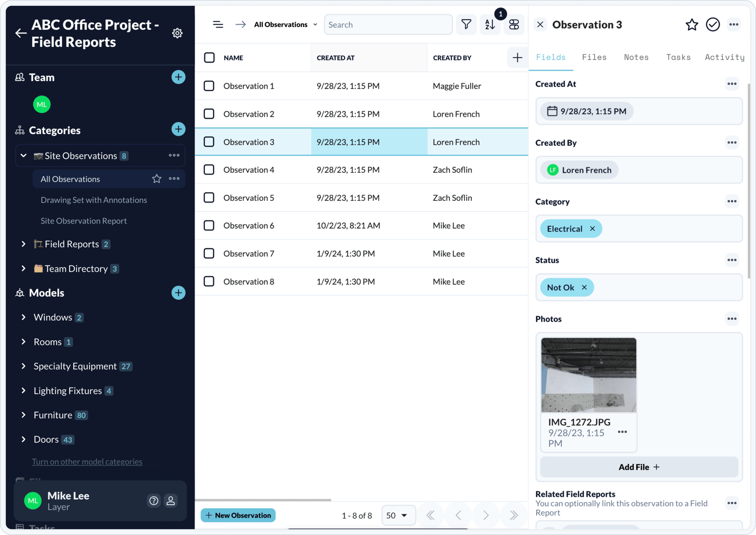Open Site Observation Report view

click(x=83, y=221)
